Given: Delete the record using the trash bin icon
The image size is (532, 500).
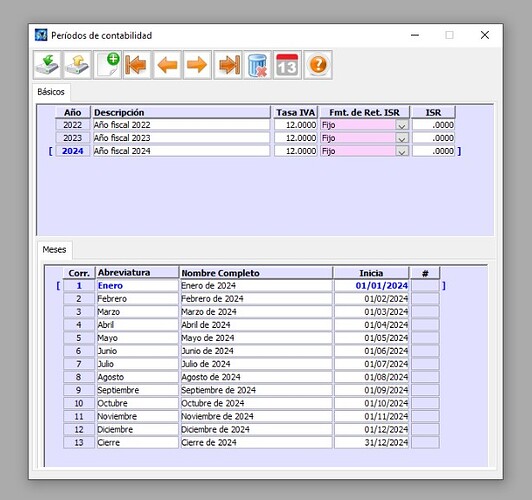Looking at the screenshot, I should pos(258,65).
